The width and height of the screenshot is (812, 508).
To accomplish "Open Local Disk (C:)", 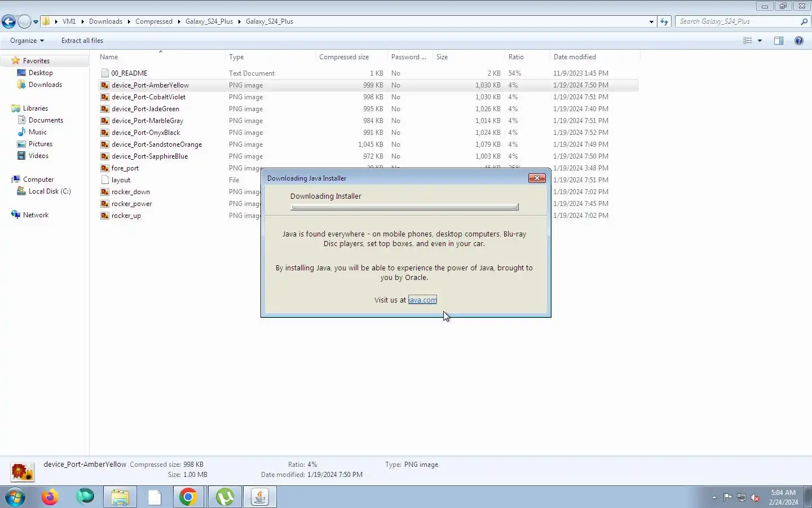I will (50, 191).
